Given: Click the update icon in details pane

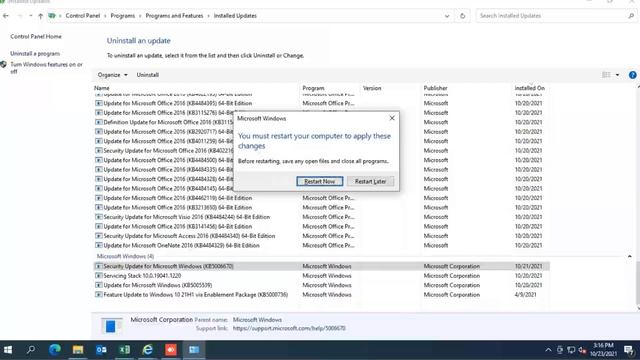Looking at the screenshot, I should coord(111,326).
